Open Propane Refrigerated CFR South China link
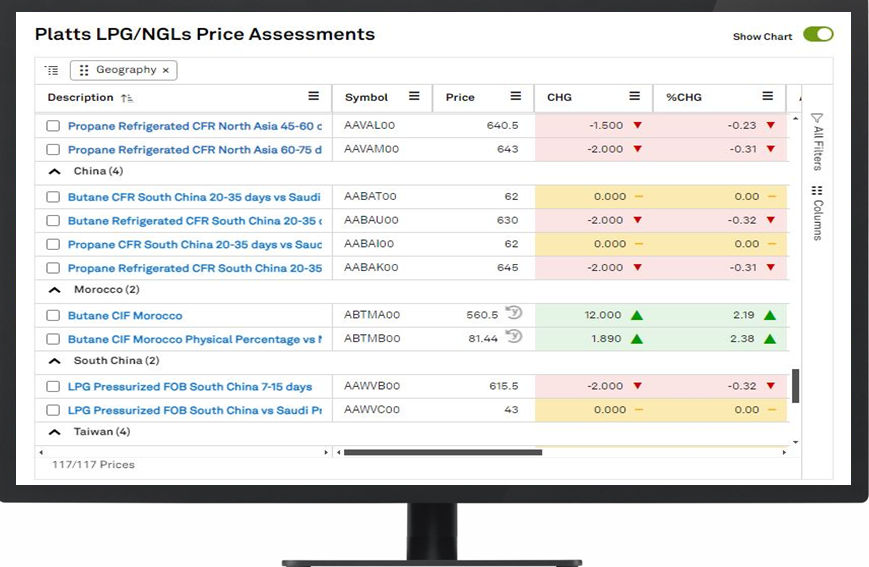The height and width of the screenshot is (567, 869). [x=195, y=268]
